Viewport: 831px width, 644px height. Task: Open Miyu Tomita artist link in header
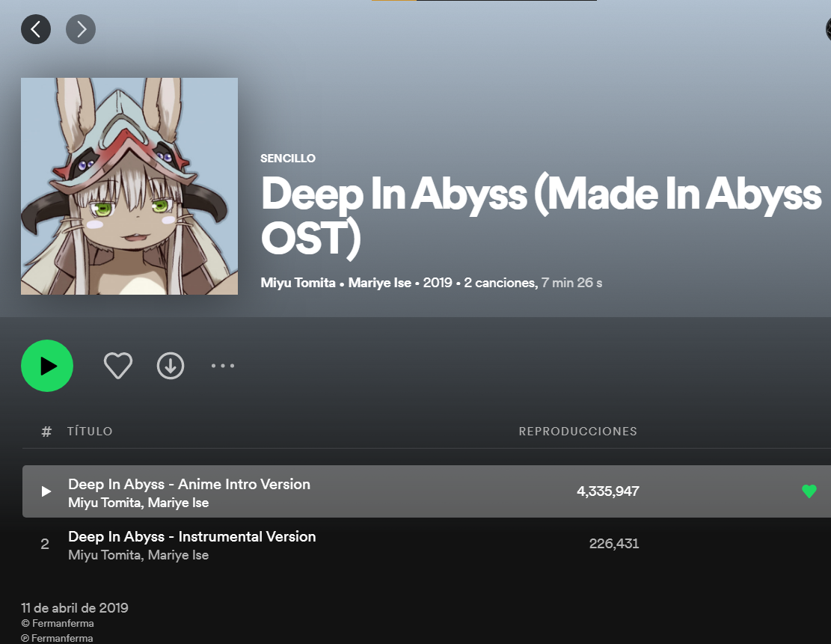(298, 283)
